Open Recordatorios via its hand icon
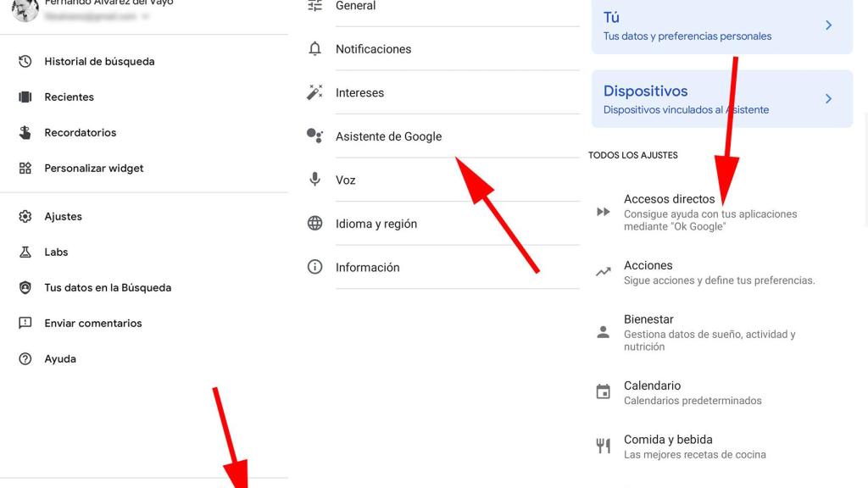This screenshot has height=488, width=868. (25, 133)
